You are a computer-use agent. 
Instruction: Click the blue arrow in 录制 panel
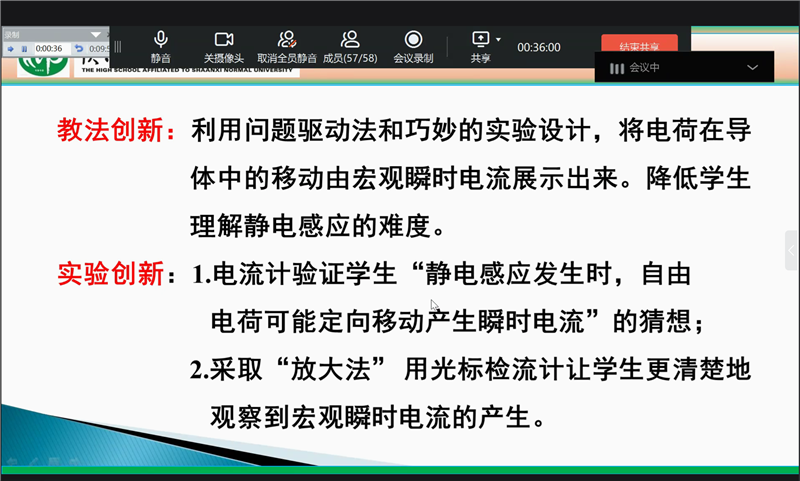pos(10,48)
